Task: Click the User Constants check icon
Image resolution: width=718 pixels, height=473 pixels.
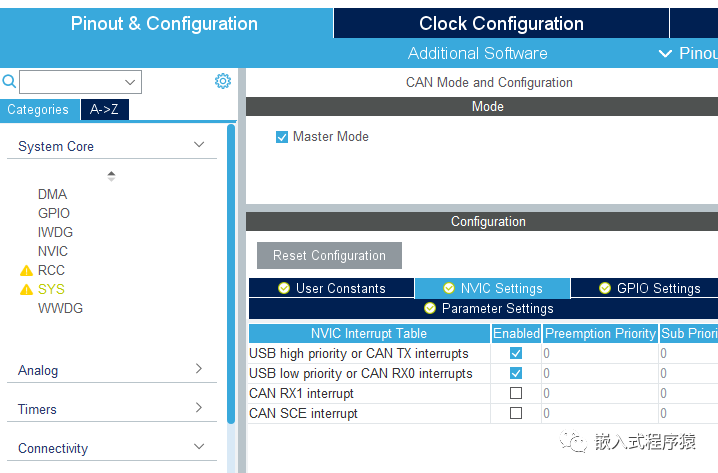Action: pos(284,289)
